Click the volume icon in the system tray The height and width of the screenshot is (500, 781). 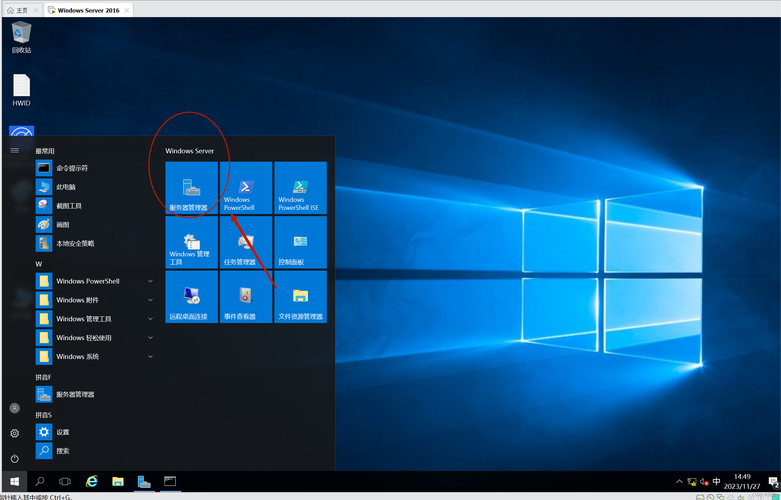704,482
